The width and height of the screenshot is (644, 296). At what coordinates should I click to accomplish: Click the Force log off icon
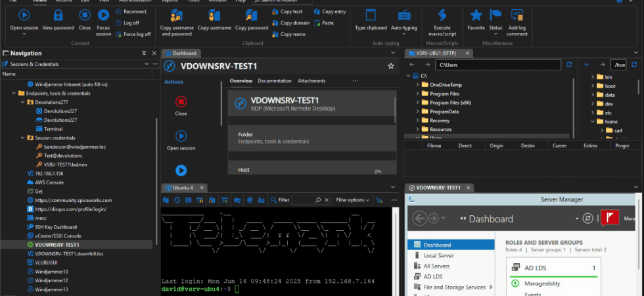(x=118, y=34)
